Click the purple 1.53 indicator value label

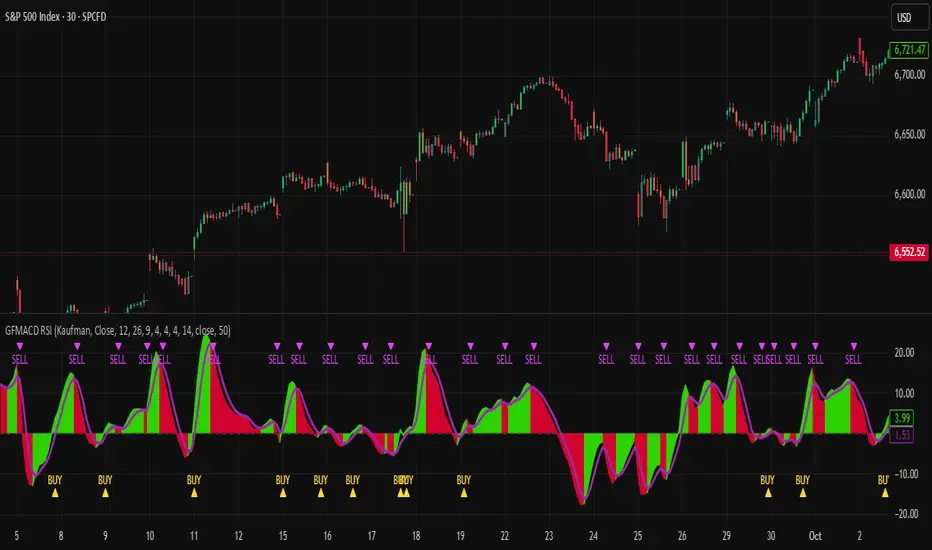(902, 435)
